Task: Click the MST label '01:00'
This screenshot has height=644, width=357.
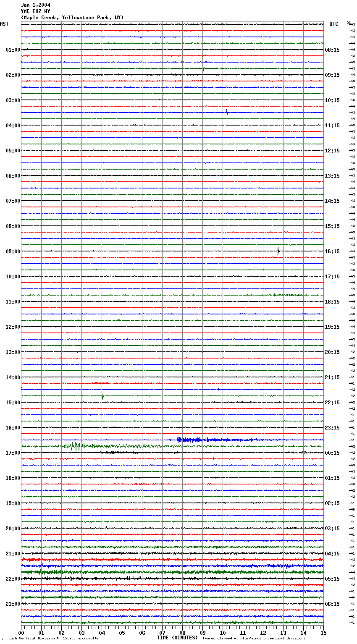Action: point(13,50)
